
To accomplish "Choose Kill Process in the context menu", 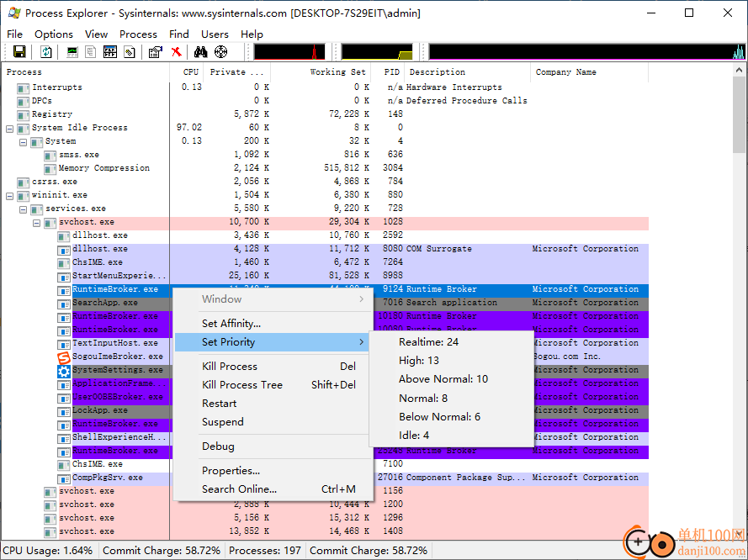I will (273, 367).
